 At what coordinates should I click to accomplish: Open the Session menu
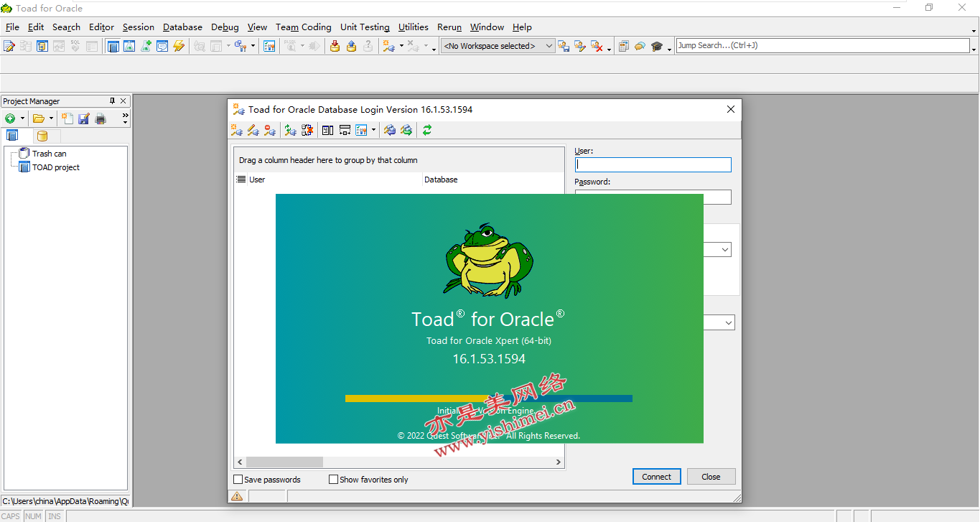(x=139, y=27)
